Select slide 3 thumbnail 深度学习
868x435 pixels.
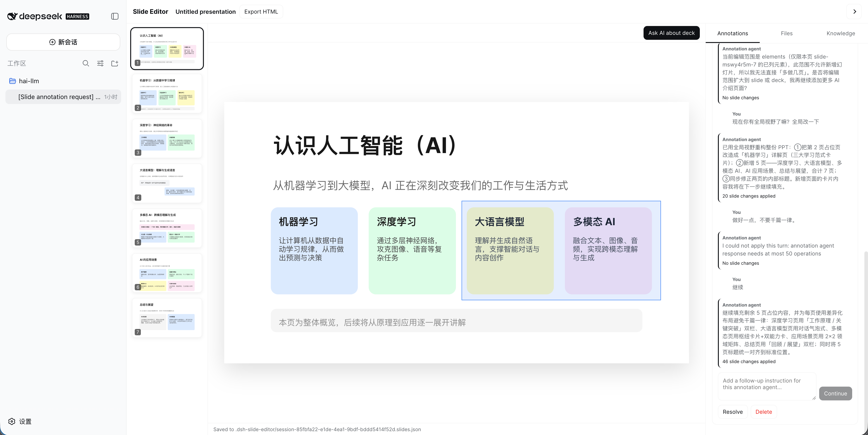[x=167, y=138]
